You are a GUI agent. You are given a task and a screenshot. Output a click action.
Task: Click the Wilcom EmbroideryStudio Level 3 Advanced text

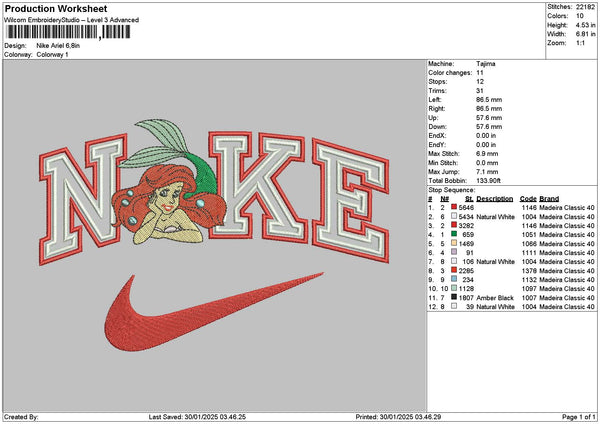[x=71, y=20]
